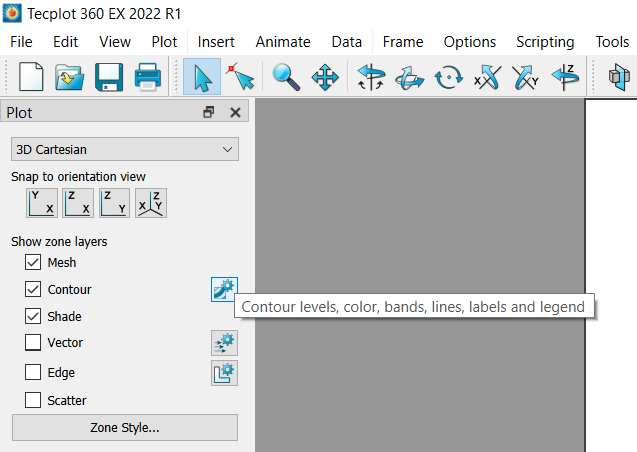Click the Zone Style... button

pos(125,428)
